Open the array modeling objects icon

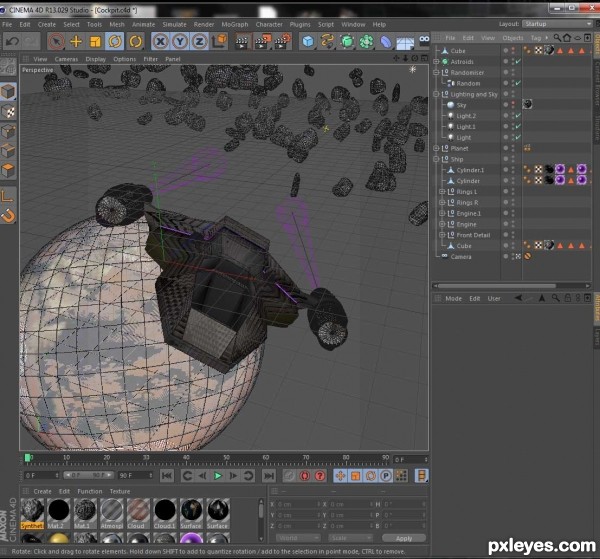[x=366, y=41]
